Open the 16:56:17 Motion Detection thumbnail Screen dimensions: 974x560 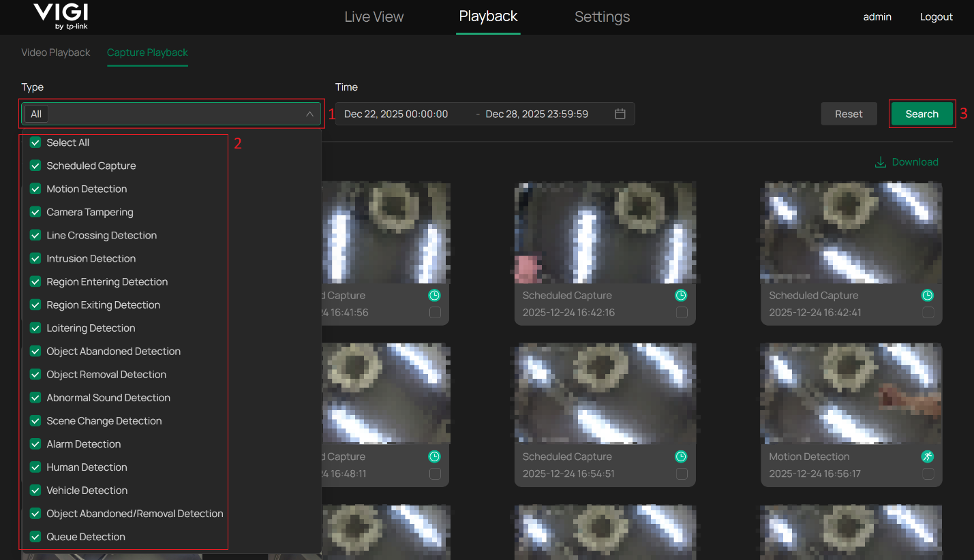click(x=851, y=393)
